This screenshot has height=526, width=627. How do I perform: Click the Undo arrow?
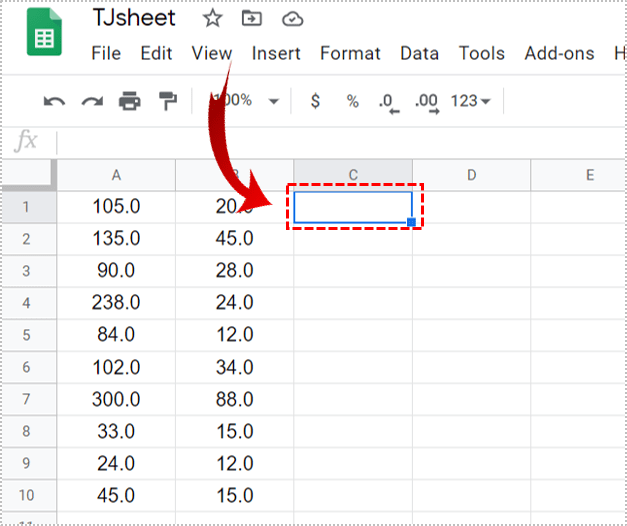click(x=54, y=101)
